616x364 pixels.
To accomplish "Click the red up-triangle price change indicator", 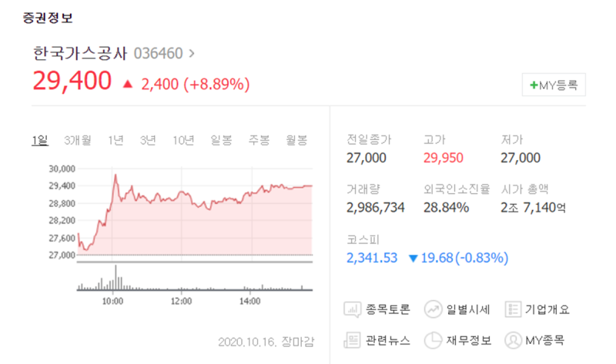I will point(128,84).
